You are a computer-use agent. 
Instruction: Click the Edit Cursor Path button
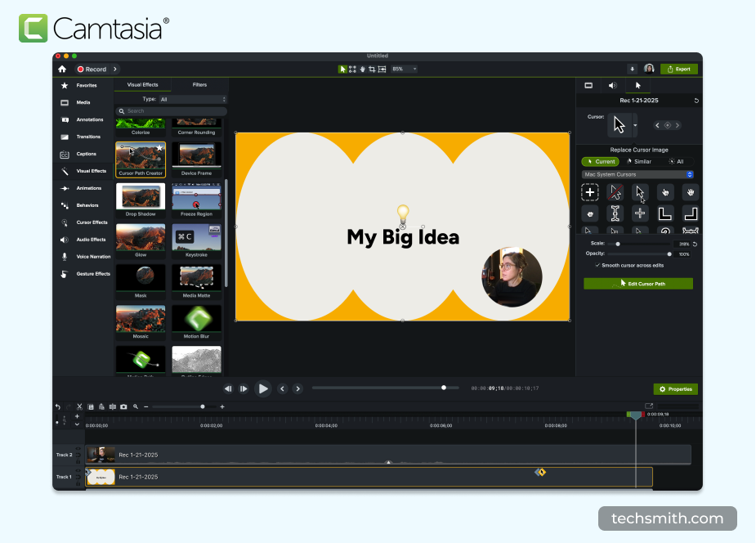coord(638,283)
